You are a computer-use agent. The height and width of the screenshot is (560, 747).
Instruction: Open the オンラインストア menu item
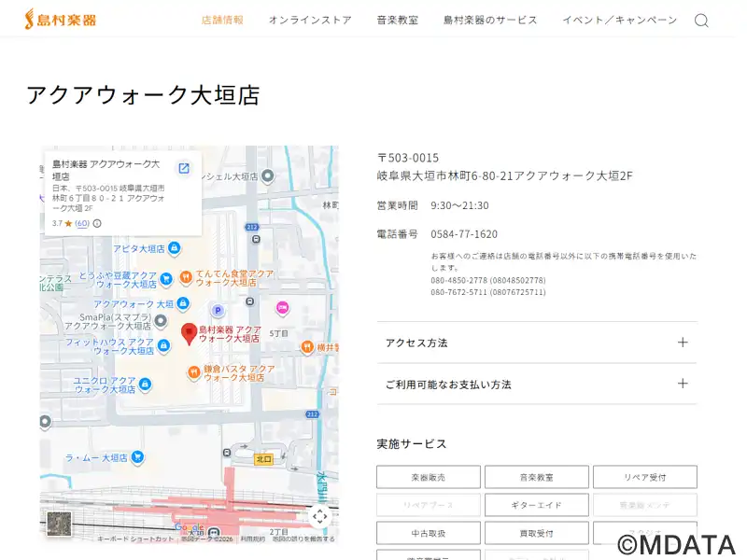pyautogui.click(x=310, y=20)
